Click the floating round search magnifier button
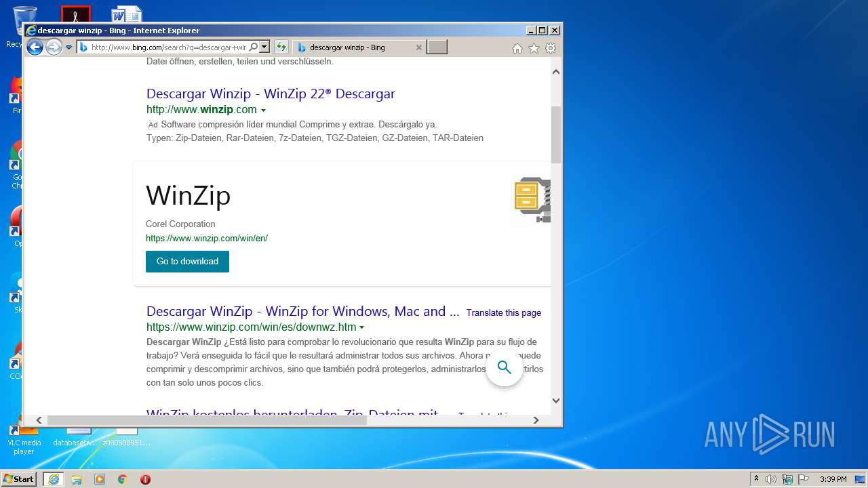Viewport: 868px width, 488px height. click(x=504, y=367)
